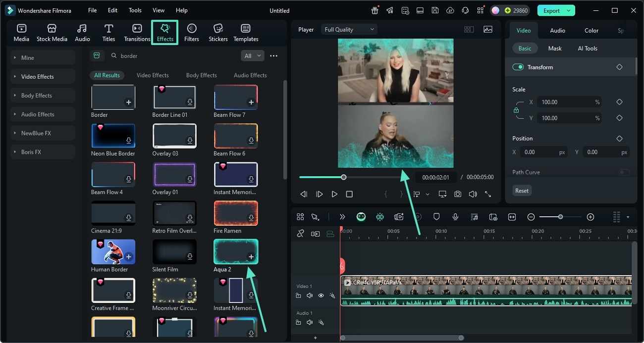Viewport: 644px width, 343px height.
Task: Filter results by Audio Effects
Action: (x=250, y=75)
